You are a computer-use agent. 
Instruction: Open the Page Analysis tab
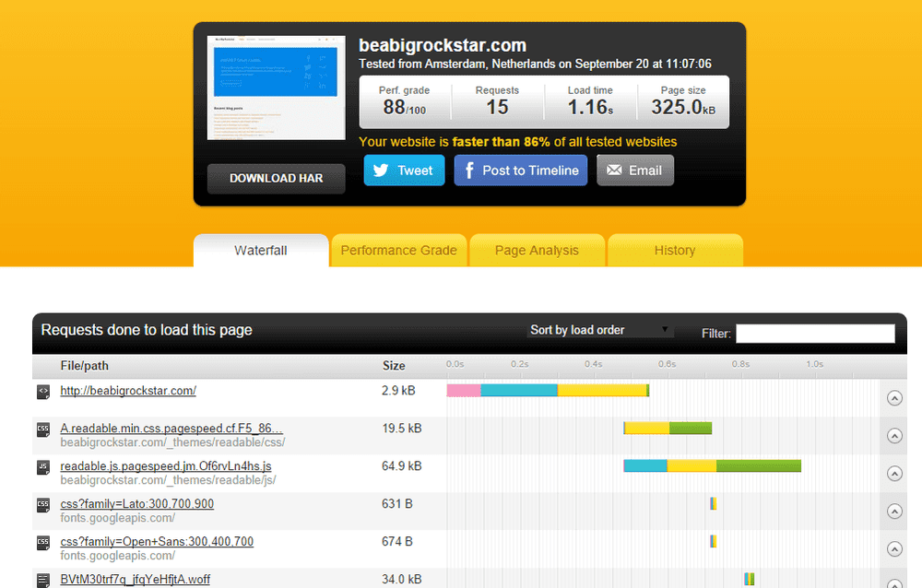click(537, 251)
